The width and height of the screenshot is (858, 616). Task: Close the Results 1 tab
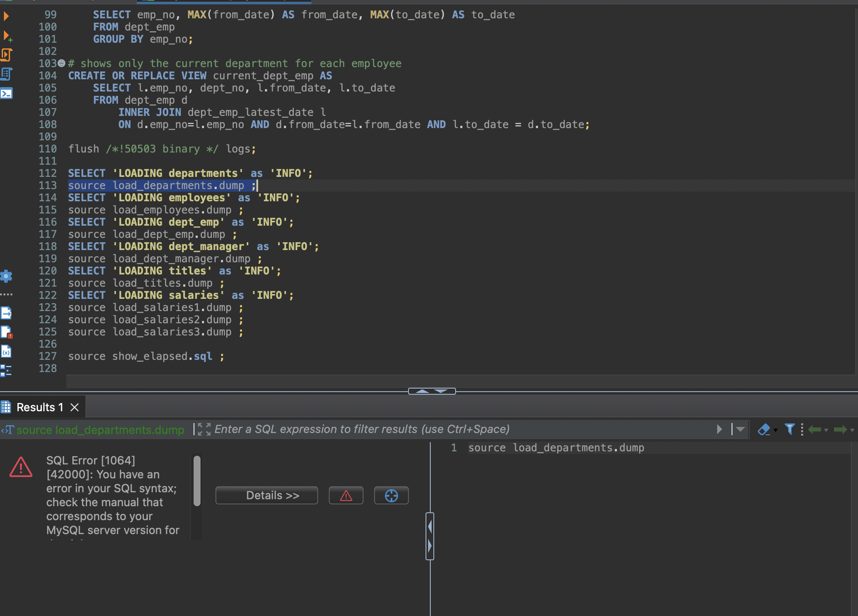(75, 407)
